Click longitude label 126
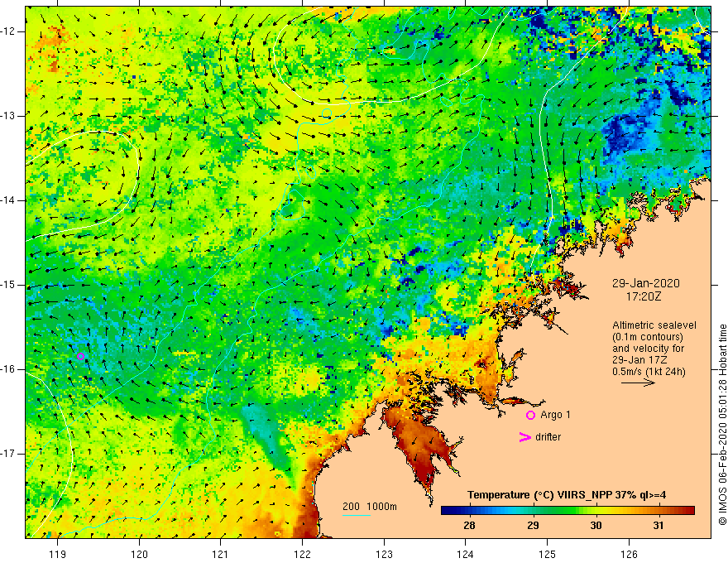Image resolution: width=728 pixels, height=563 pixels. [629, 554]
